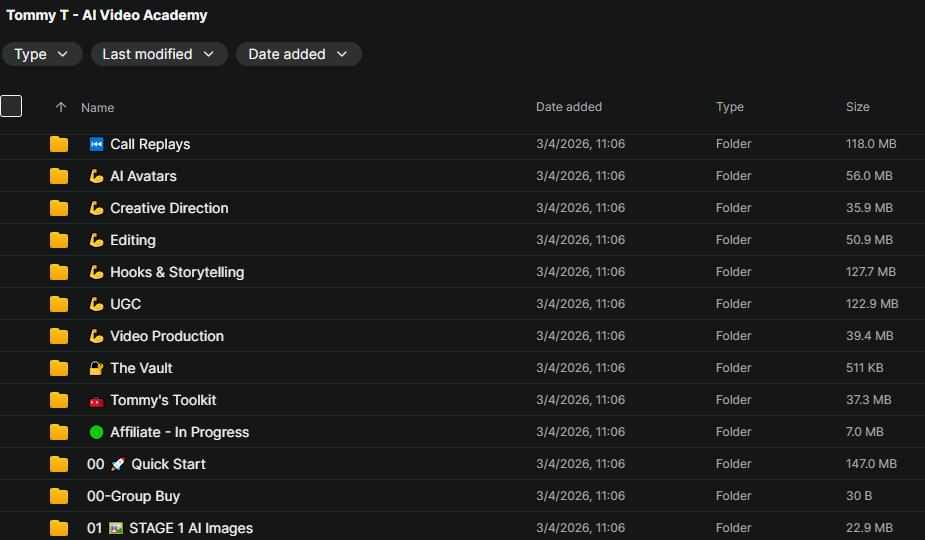Click the Type column header
925x540 pixels.
pos(730,107)
